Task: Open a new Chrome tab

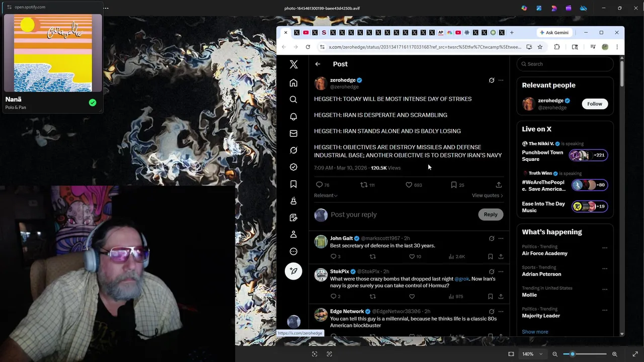Action: click(x=512, y=33)
